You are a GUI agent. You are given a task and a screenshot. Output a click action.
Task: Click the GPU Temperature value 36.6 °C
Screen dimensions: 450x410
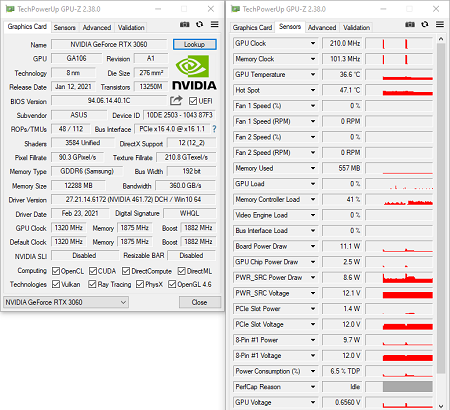[x=342, y=75]
